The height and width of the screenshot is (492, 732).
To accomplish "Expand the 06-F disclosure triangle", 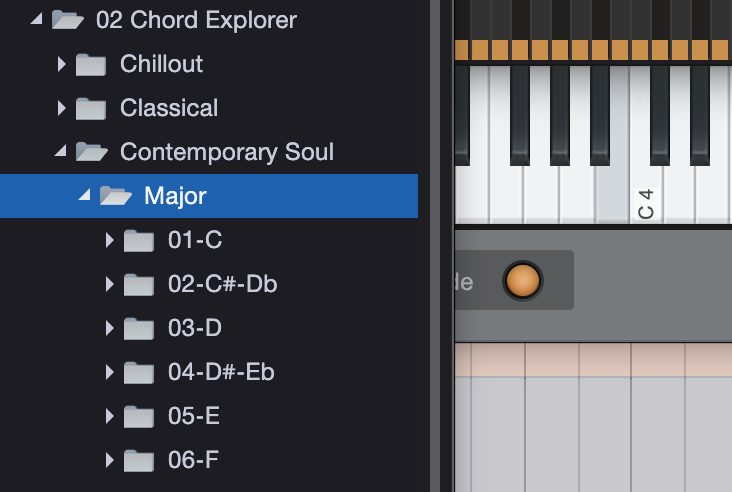I will pyautogui.click(x=110, y=460).
